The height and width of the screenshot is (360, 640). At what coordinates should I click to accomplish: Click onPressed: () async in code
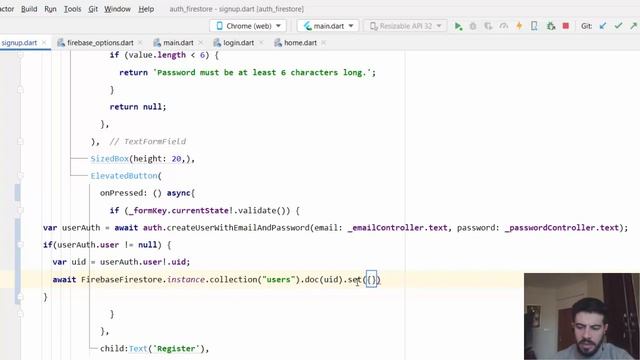pyautogui.click(x=146, y=193)
